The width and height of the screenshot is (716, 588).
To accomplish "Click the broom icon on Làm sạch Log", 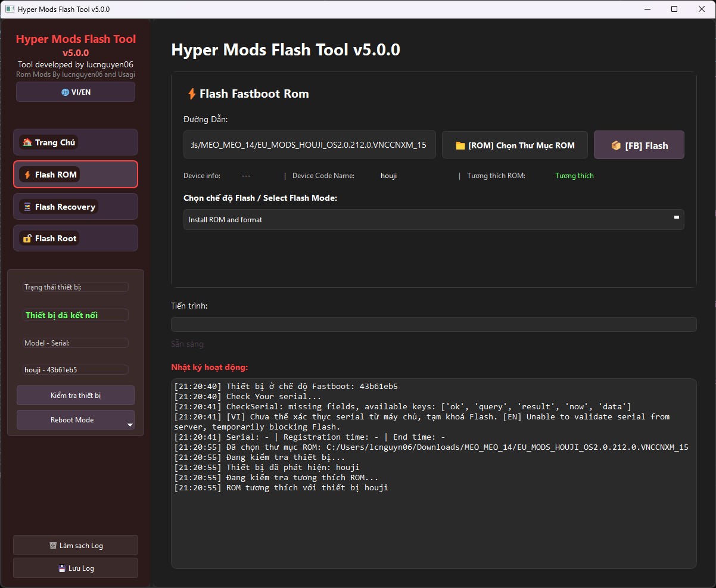I will [53, 546].
